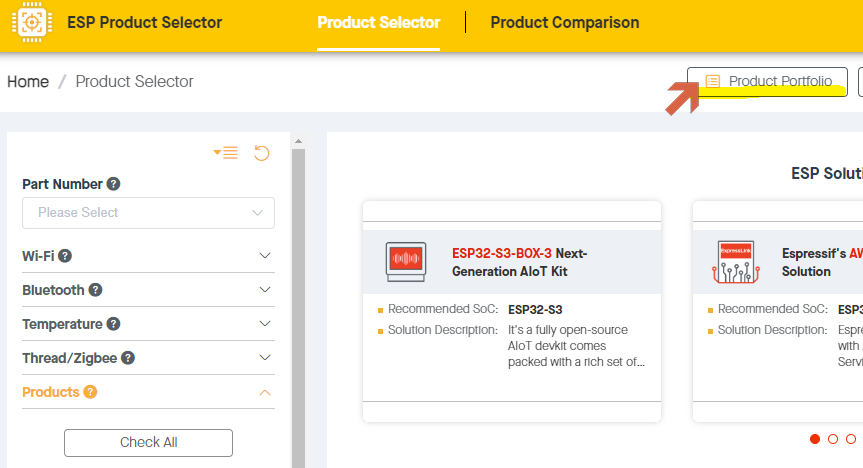The width and height of the screenshot is (863, 468).
Task: Expand the Wi-Fi filter section
Action: [149, 256]
